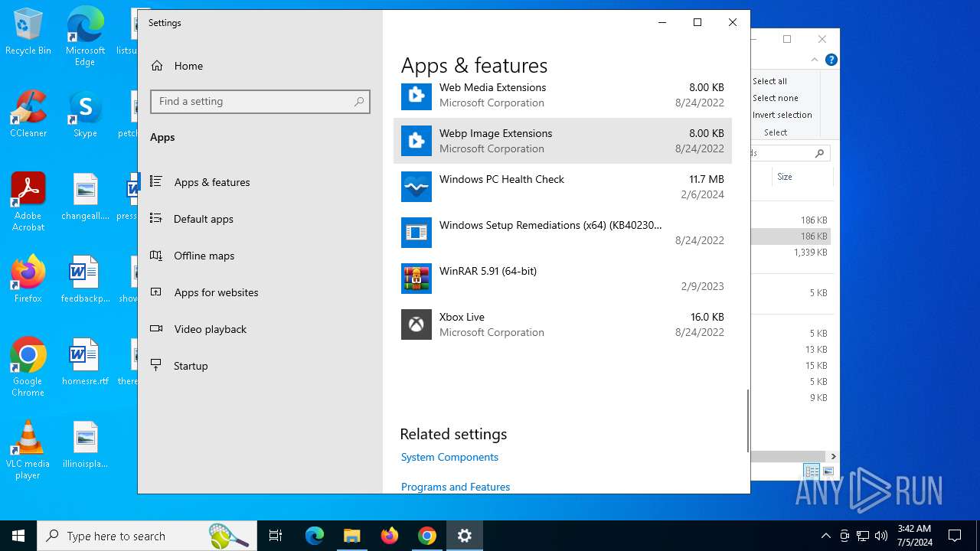Open the System Components link

click(x=449, y=457)
